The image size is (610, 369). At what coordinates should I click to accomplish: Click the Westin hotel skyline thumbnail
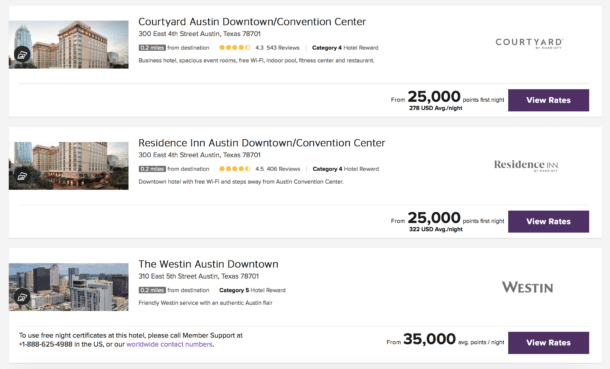pyautogui.click(x=68, y=287)
